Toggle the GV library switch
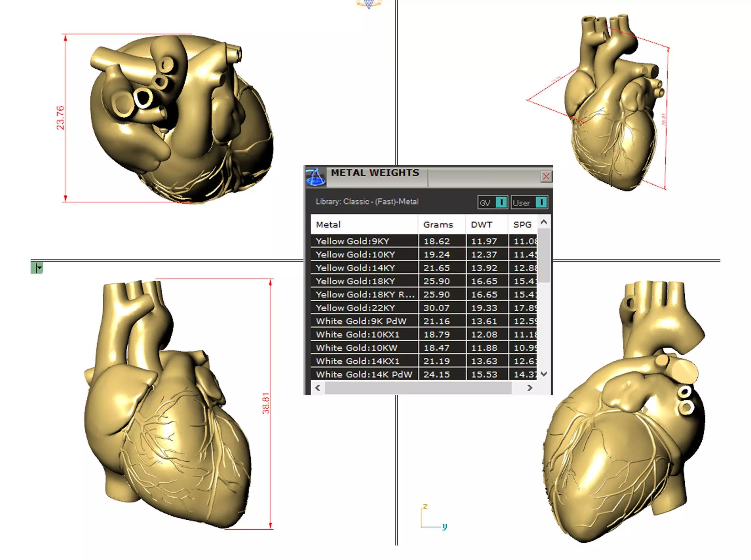This screenshot has height=560, width=751. point(501,202)
